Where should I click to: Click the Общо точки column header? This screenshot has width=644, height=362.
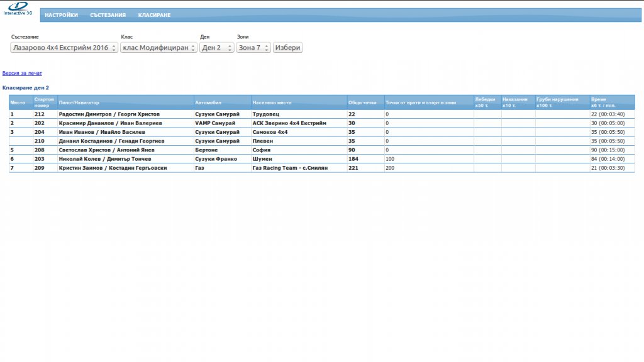coord(365,102)
